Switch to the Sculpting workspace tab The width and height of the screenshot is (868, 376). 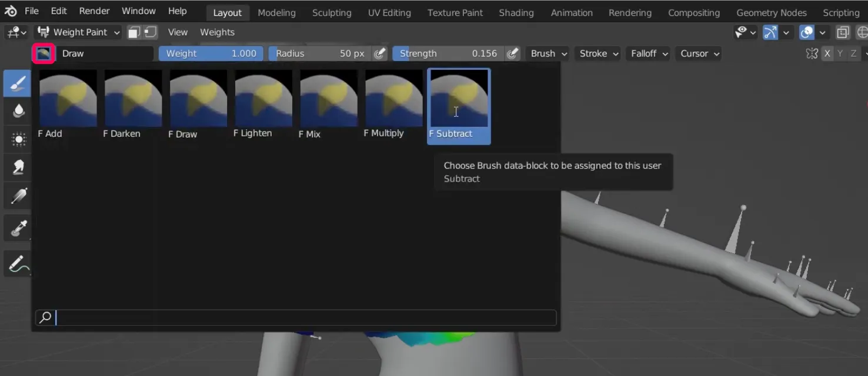click(332, 13)
